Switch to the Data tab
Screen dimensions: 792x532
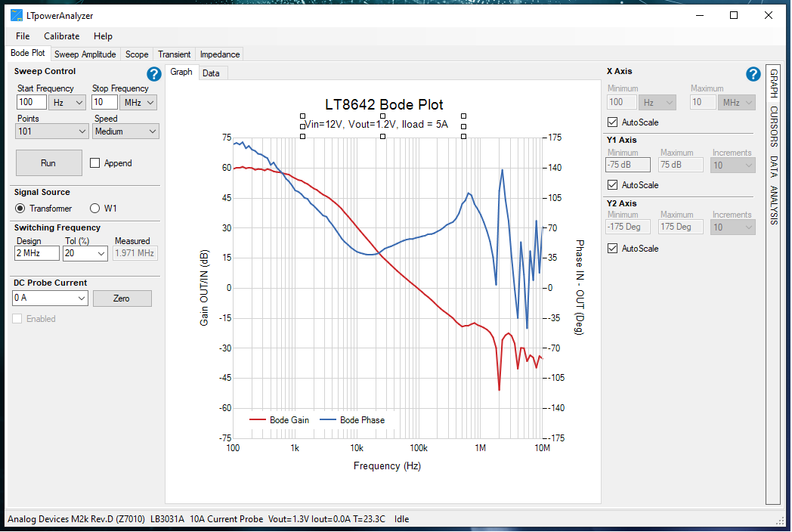[x=211, y=73]
